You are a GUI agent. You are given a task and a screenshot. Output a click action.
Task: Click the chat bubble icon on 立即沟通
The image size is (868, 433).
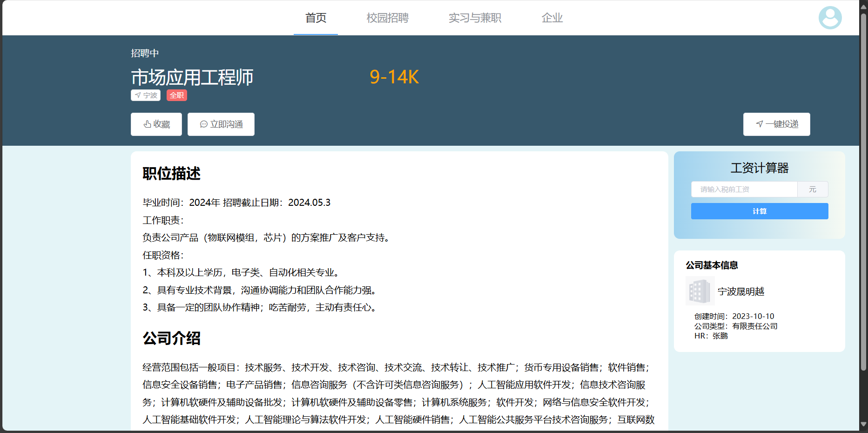coord(203,124)
